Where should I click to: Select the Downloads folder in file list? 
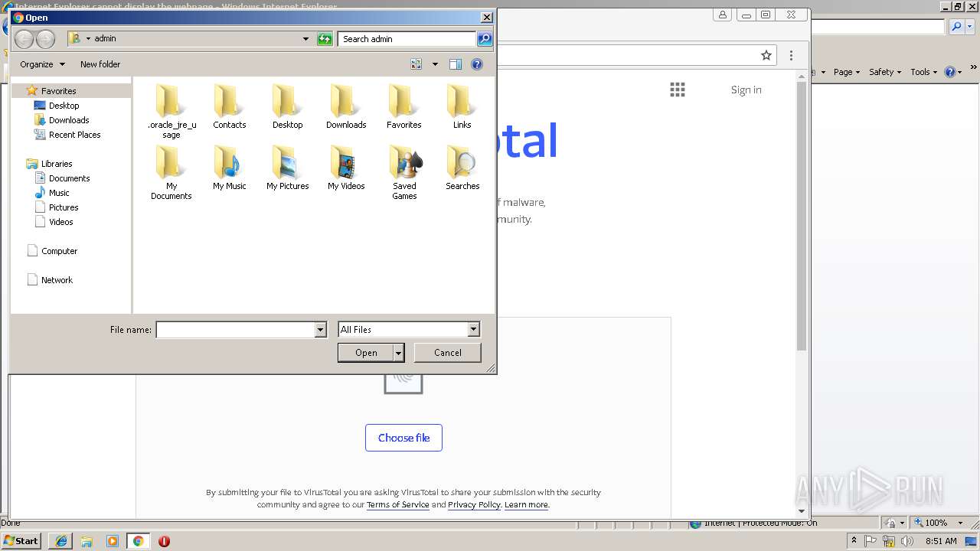tap(346, 107)
